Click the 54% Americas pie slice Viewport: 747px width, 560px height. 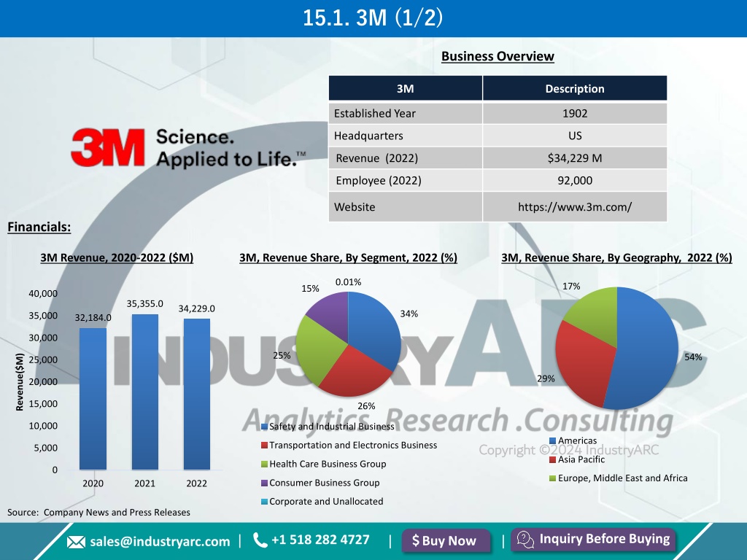pos(646,350)
